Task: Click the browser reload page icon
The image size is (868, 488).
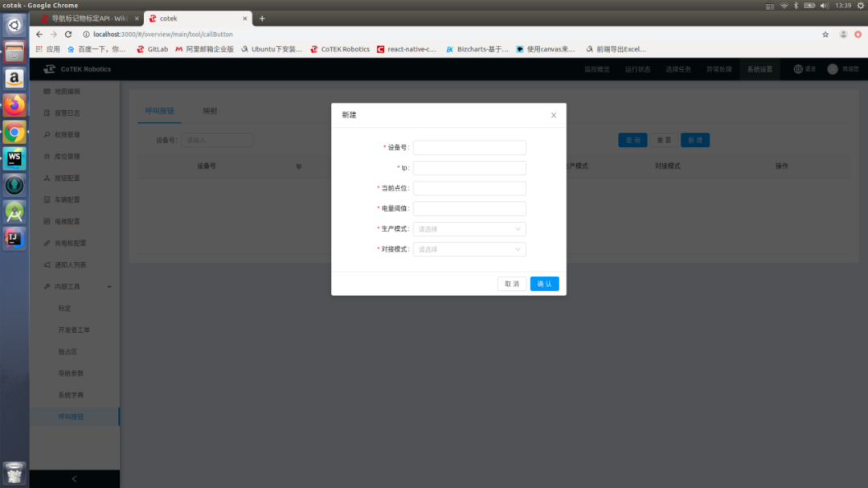Action: click(68, 35)
